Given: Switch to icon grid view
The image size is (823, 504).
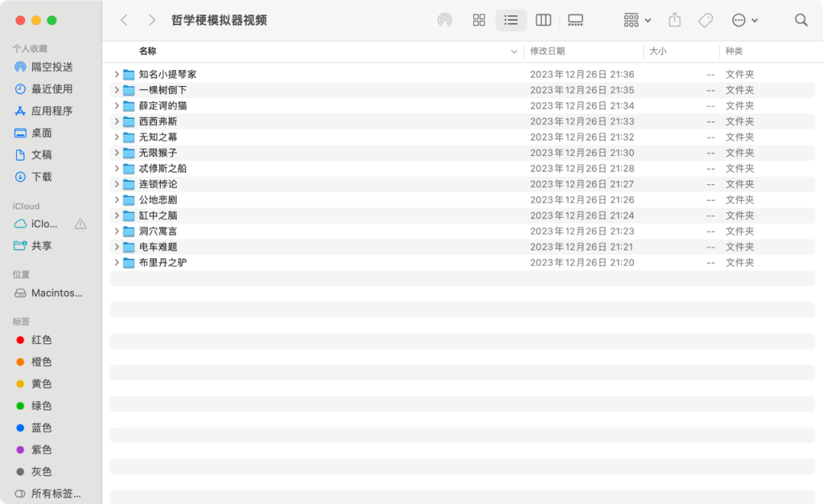Looking at the screenshot, I should tap(479, 21).
